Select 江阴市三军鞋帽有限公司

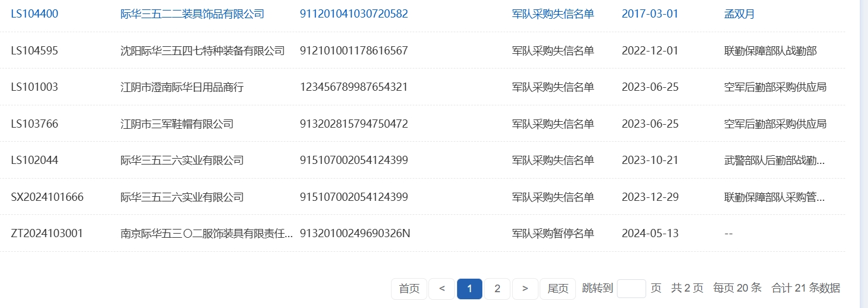[177, 124]
